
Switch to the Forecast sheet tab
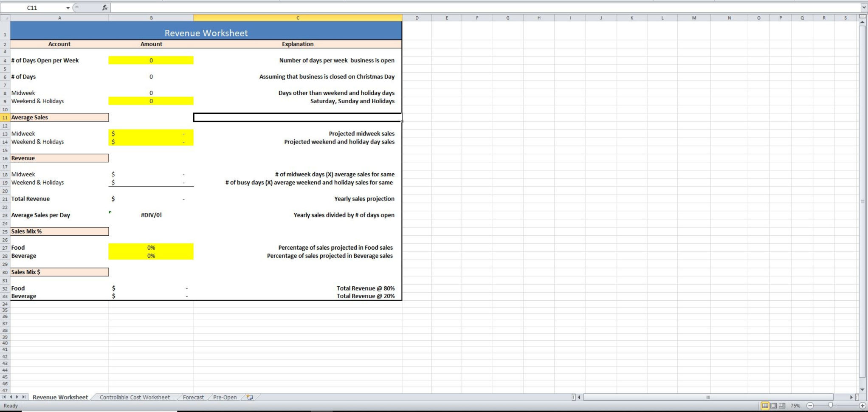pos(193,397)
